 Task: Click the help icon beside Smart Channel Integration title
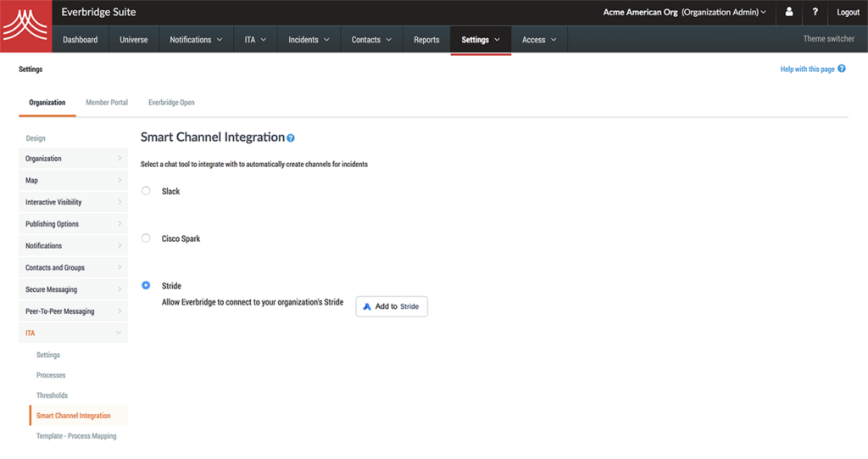[291, 138]
